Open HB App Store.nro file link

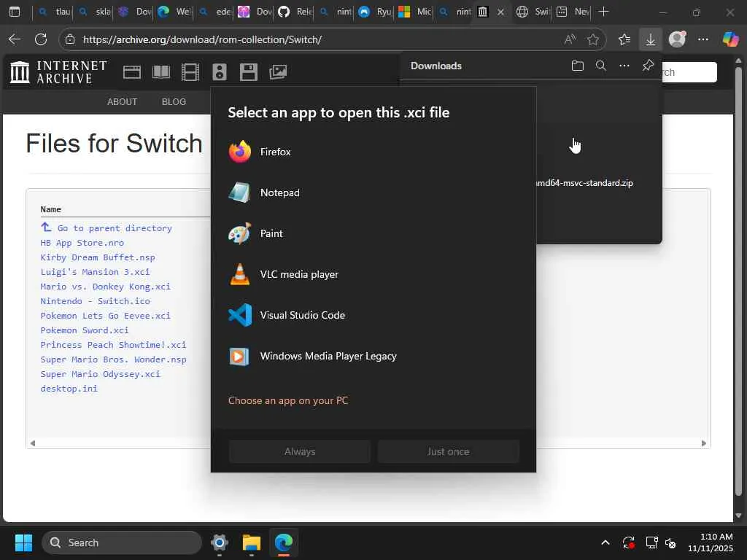82,243
